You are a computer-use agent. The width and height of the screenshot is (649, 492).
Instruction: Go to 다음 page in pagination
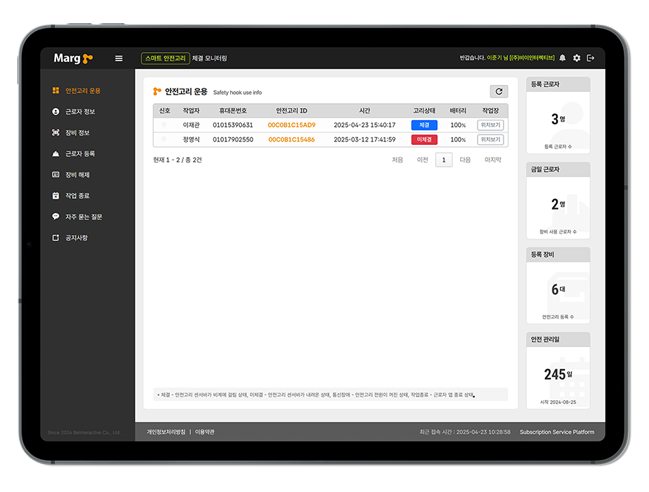click(x=465, y=159)
